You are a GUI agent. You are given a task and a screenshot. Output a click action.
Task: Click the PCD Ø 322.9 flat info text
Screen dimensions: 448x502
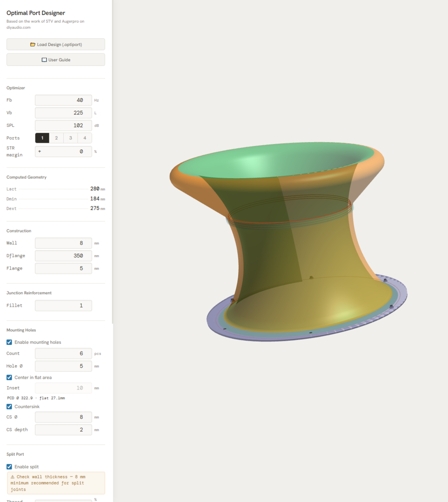click(36, 398)
